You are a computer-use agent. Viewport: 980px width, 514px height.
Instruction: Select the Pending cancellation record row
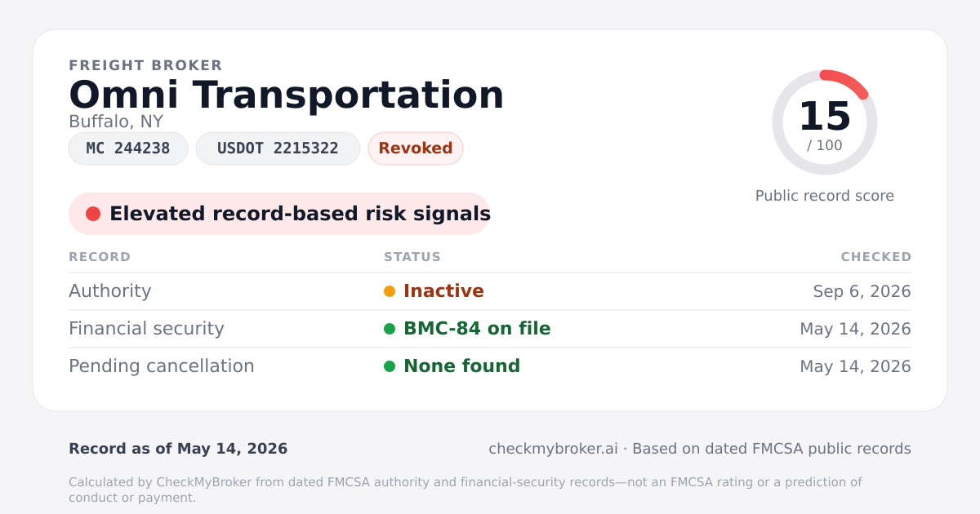pyautogui.click(x=490, y=366)
